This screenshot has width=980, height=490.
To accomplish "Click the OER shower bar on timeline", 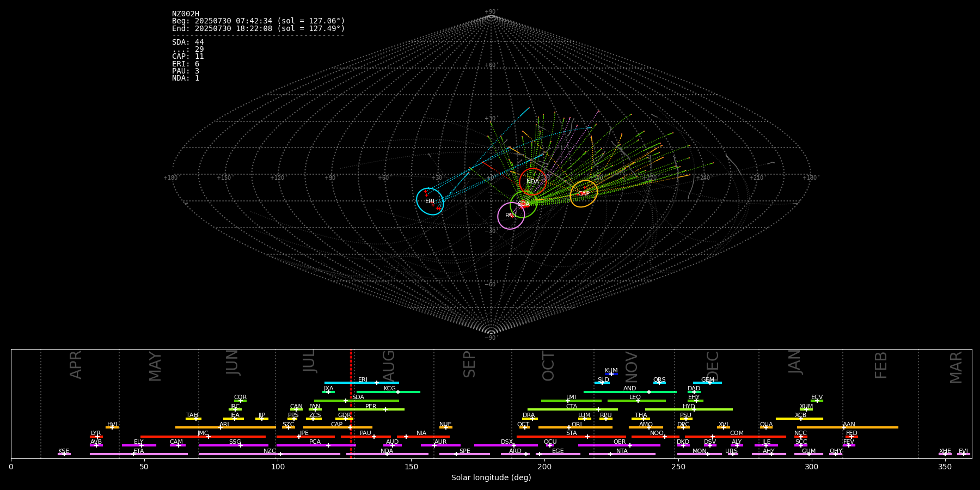I will tap(619, 445).
